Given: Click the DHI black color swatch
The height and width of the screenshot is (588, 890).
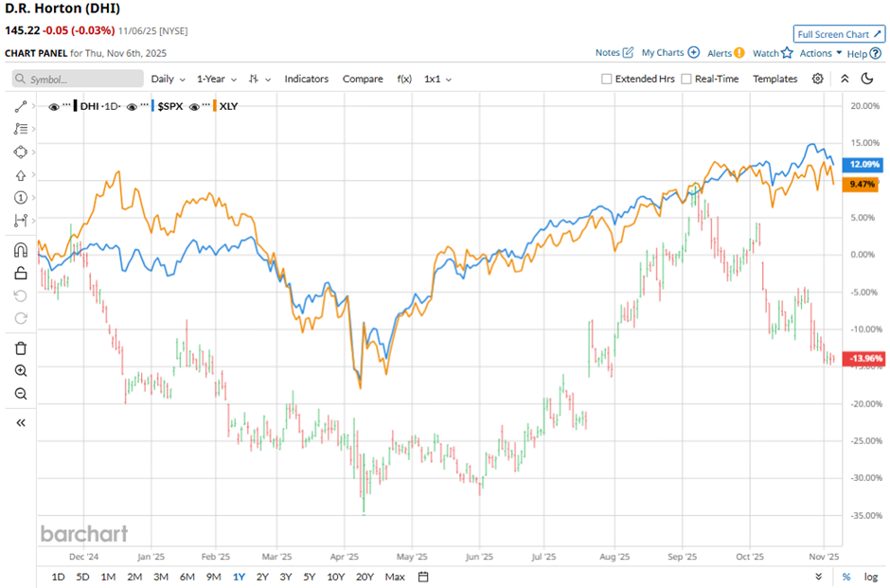Looking at the screenshot, I should 76,106.
